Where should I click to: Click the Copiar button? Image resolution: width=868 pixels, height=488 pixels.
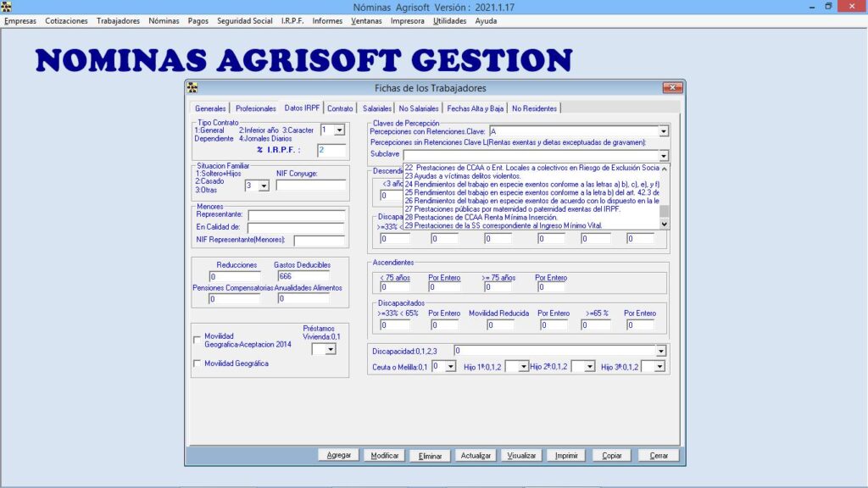(612, 455)
